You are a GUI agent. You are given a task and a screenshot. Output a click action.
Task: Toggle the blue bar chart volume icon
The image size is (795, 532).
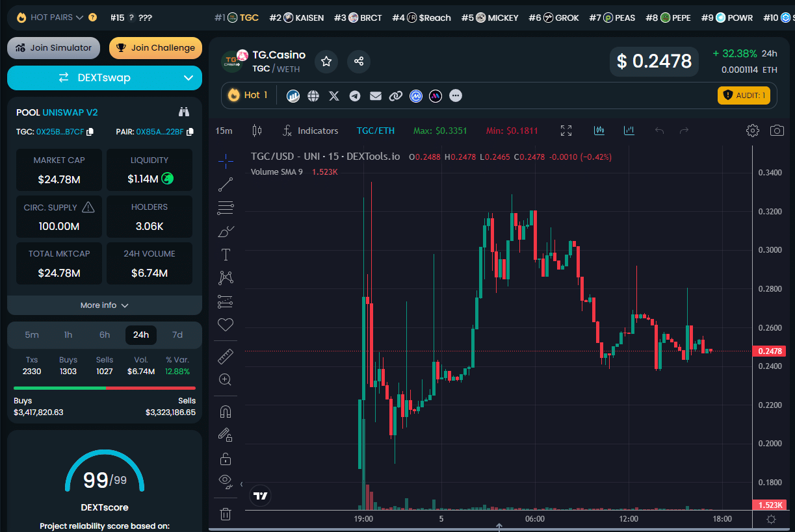pos(629,131)
